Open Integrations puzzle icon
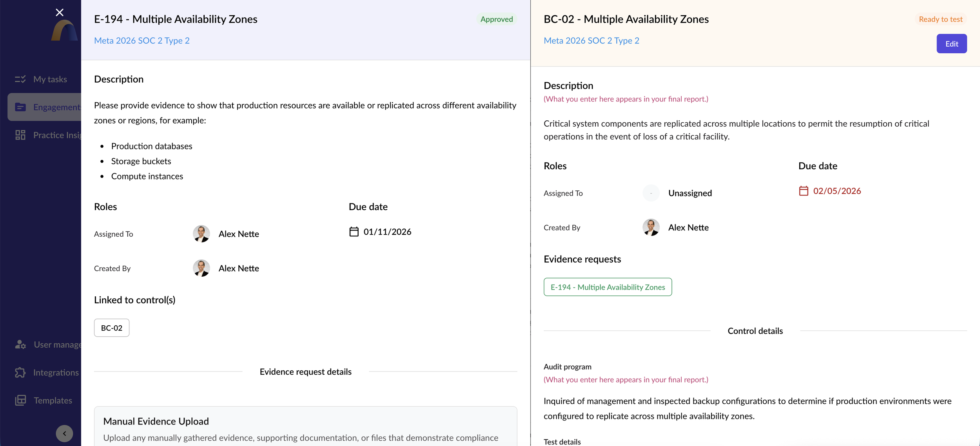The image size is (980, 446). click(x=20, y=372)
